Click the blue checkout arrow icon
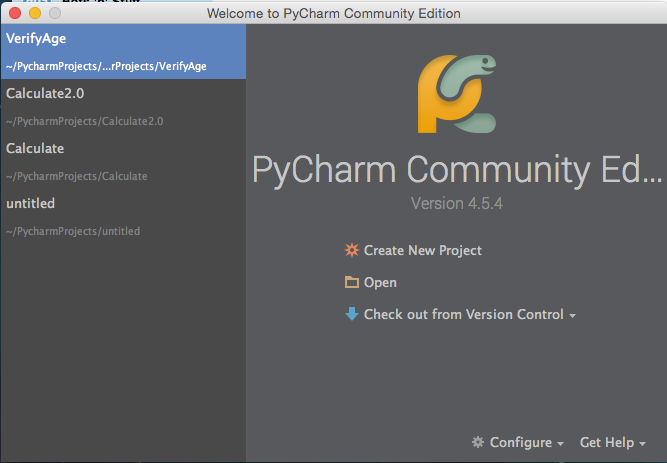 coord(352,314)
